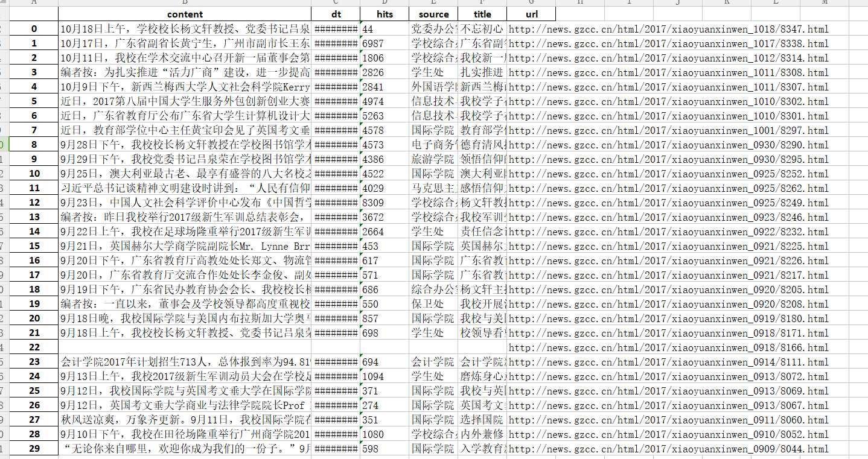Select the hits cell showing 274
The width and height of the screenshot is (868, 459).
pos(385,405)
